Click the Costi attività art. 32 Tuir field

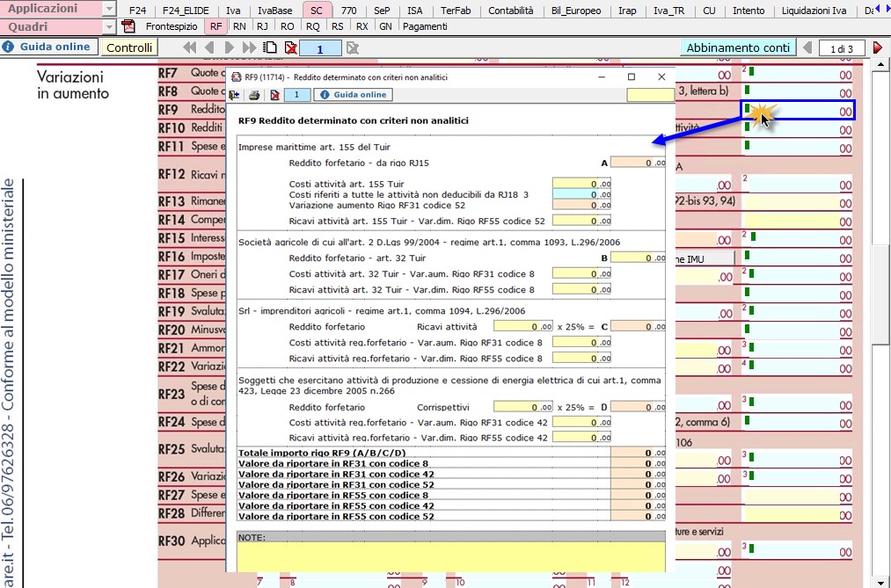(581, 273)
